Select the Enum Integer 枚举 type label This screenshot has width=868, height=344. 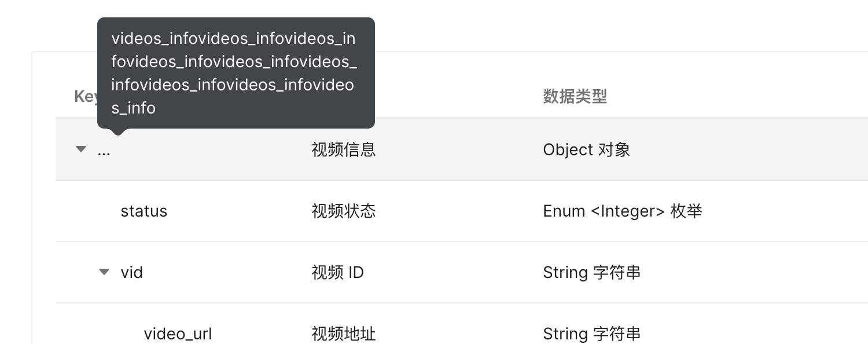pyautogui.click(x=623, y=211)
